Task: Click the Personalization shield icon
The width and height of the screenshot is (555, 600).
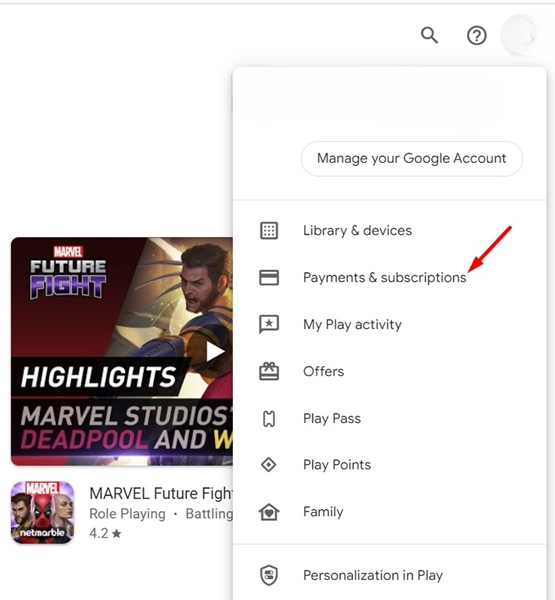Action: click(269, 575)
